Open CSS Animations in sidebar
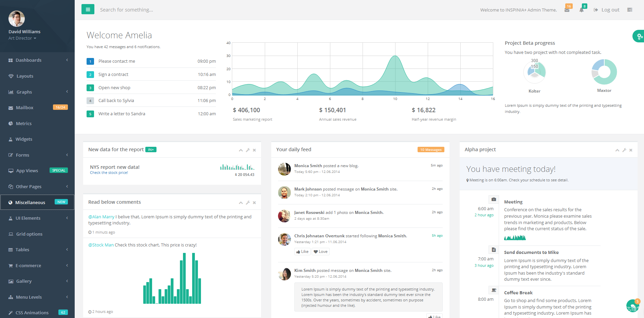This screenshot has height=318, width=644. (37, 313)
